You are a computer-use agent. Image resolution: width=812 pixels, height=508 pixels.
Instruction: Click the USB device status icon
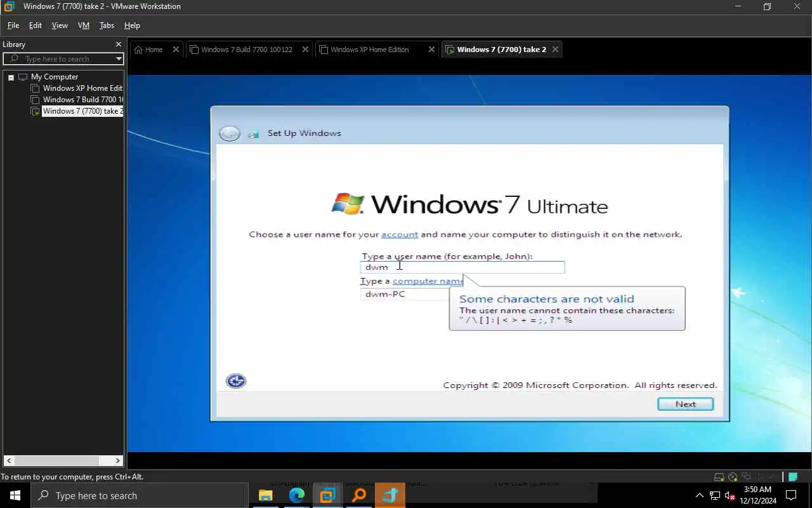click(759, 477)
